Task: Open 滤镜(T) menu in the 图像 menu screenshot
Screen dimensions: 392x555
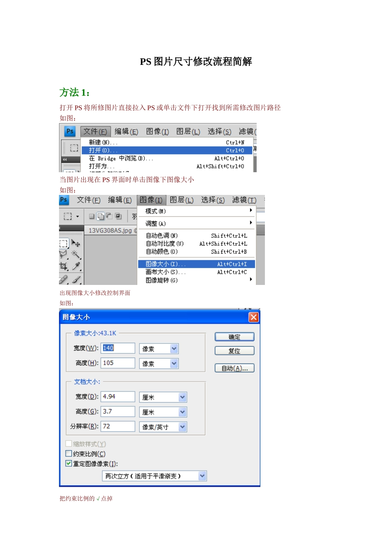Action: coord(244,200)
